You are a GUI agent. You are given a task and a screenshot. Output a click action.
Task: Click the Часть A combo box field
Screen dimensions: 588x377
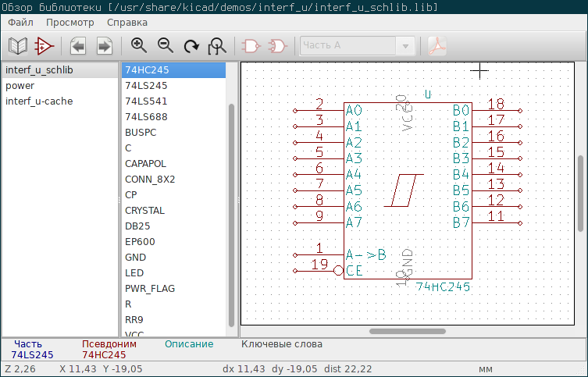click(x=358, y=46)
